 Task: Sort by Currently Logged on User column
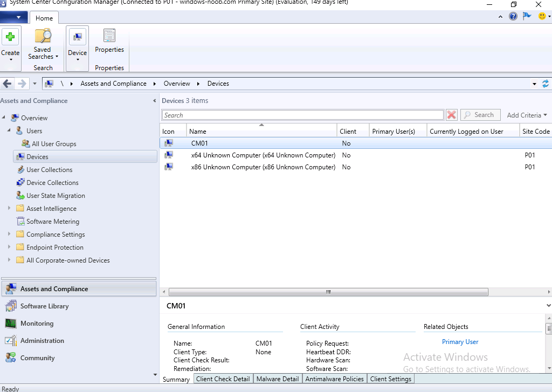point(473,131)
